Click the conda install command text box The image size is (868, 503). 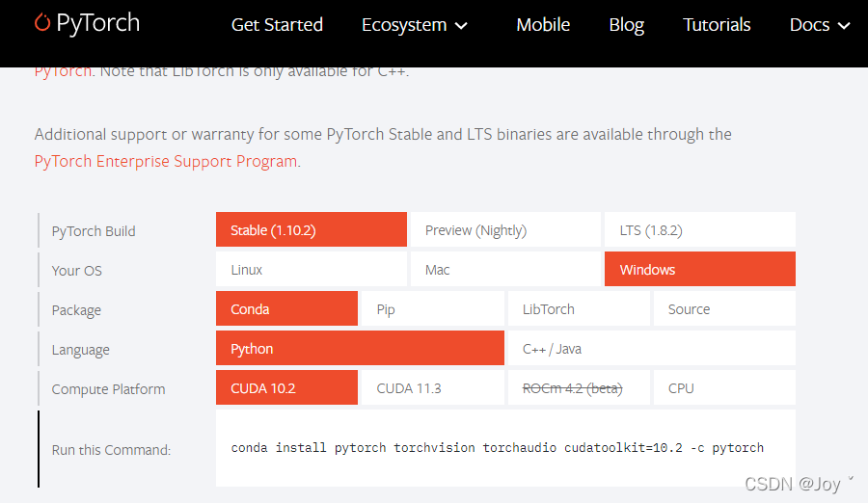[x=505, y=448]
